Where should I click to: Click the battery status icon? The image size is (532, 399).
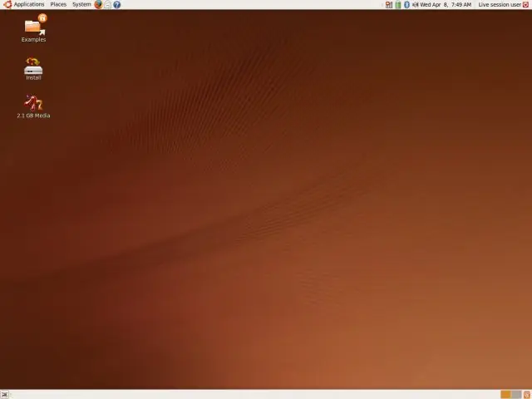(x=398, y=4)
